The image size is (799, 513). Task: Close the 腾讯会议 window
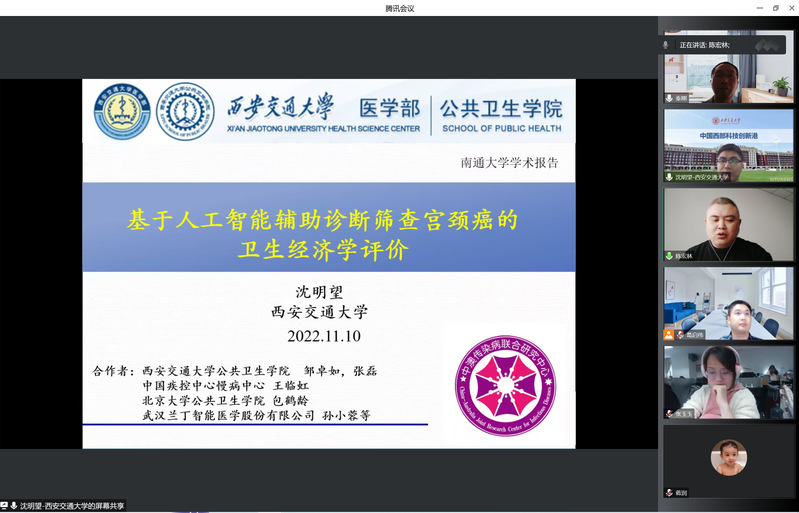coord(792,8)
